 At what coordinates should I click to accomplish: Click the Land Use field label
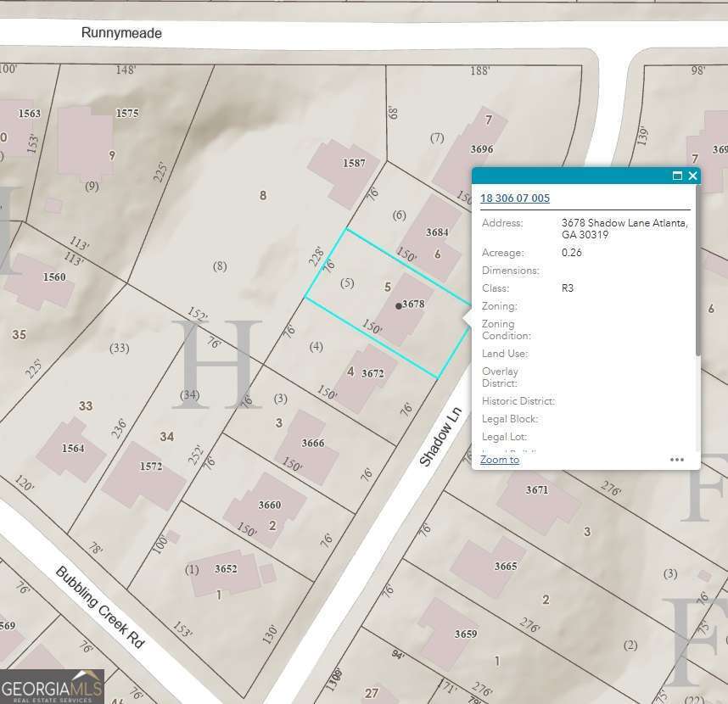[x=505, y=354]
